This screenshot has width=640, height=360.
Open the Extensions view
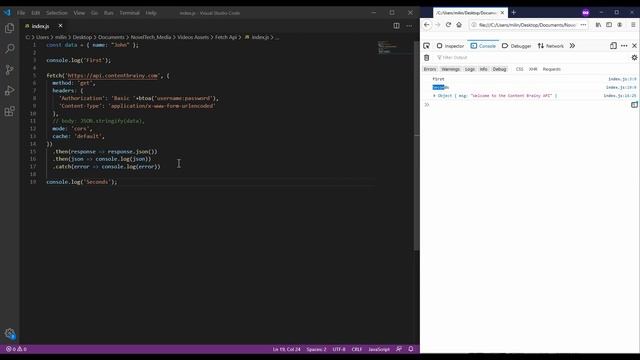(x=9, y=111)
